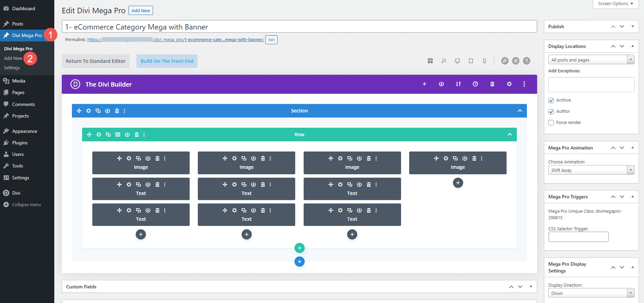644x303 pixels.
Task: Click the Divi layers icon beside help
Action: [516, 61]
